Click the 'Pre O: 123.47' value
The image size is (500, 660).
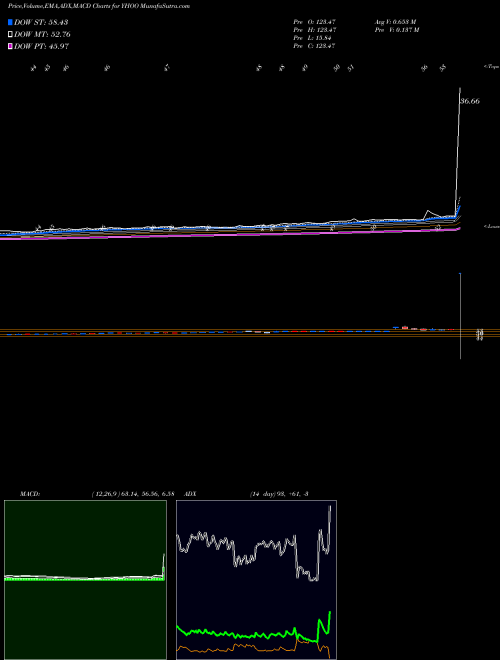click(314, 21)
